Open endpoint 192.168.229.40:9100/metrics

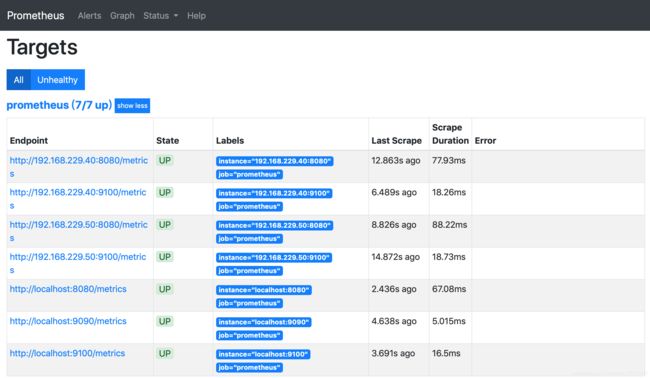coord(78,199)
